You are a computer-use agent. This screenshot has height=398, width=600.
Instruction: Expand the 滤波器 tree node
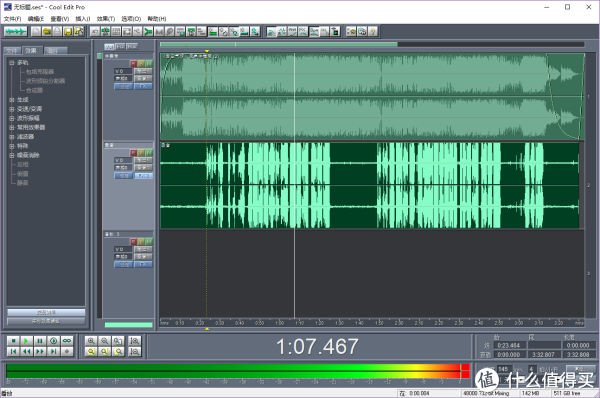coord(12,136)
